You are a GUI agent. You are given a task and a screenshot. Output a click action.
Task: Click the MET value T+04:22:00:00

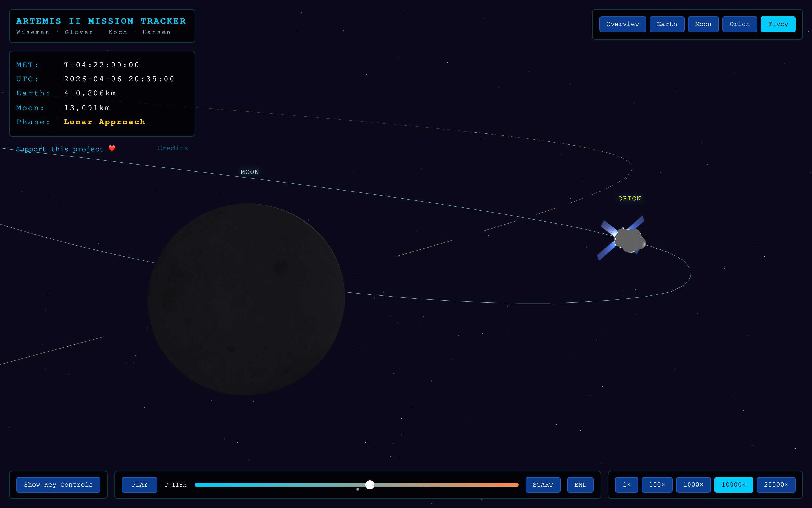(x=102, y=65)
